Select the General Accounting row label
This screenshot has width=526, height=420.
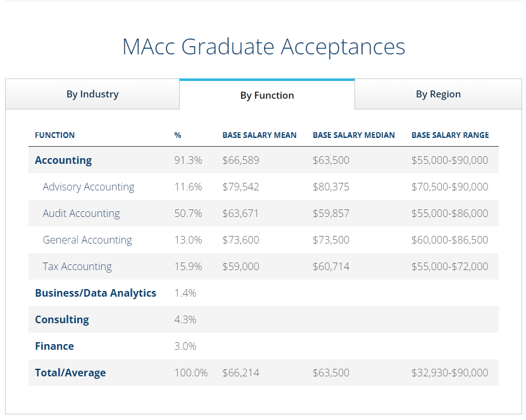87,240
